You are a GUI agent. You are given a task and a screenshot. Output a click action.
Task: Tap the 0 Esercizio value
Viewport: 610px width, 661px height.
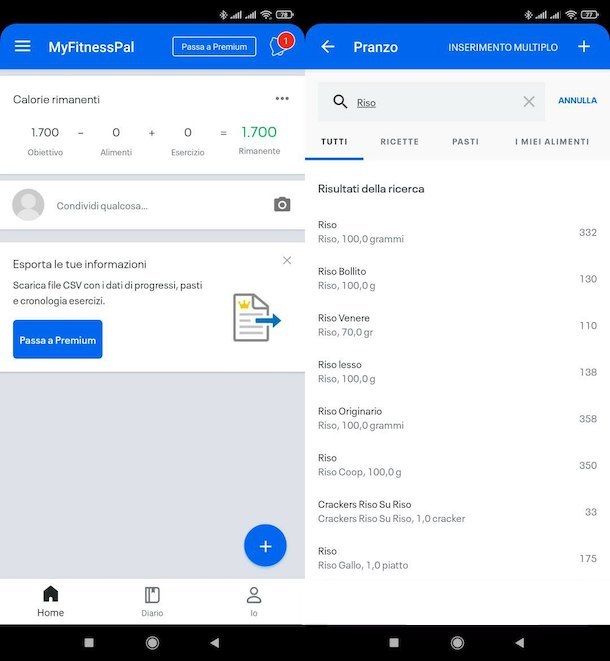pos(188,133)
